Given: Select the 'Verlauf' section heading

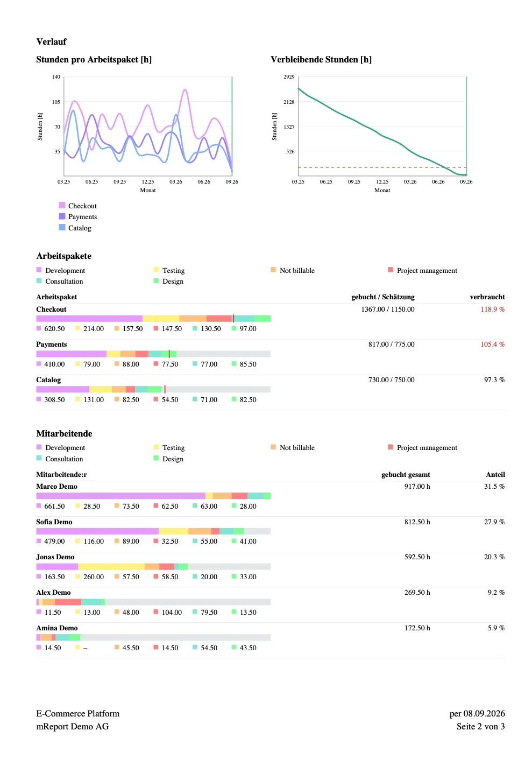Looking at the screenshot, I should (51, 41).
